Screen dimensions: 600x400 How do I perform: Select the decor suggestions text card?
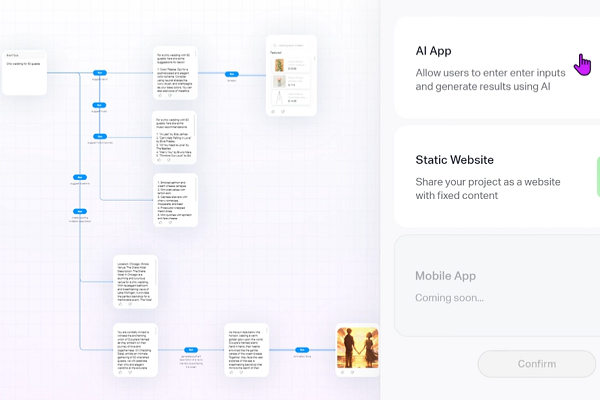coord(175,73)
